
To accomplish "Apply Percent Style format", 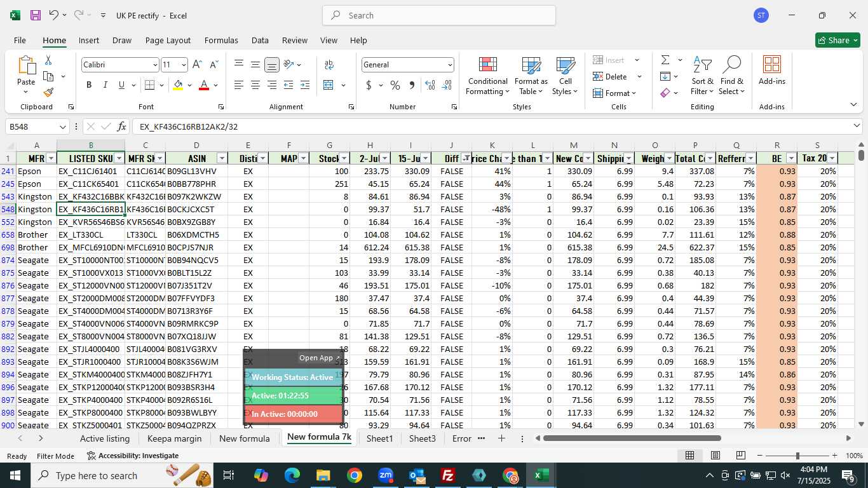I will (395, 85).
